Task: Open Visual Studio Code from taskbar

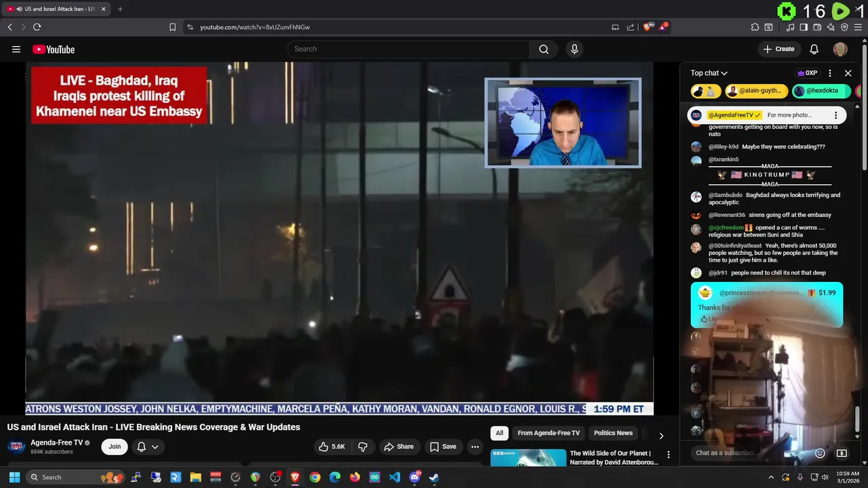Action: pyautogui.click(x=395, y=477)
